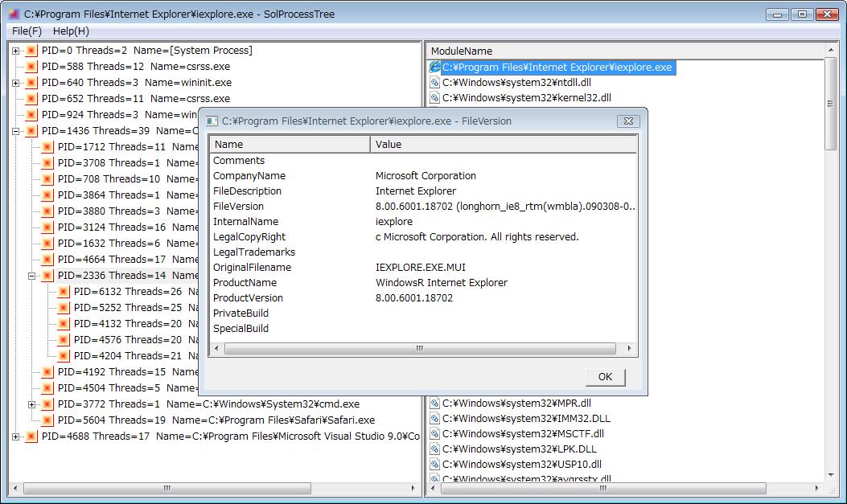
Task: Click the DLL icon beside IMM32.DLL
Action: [435, 418]
